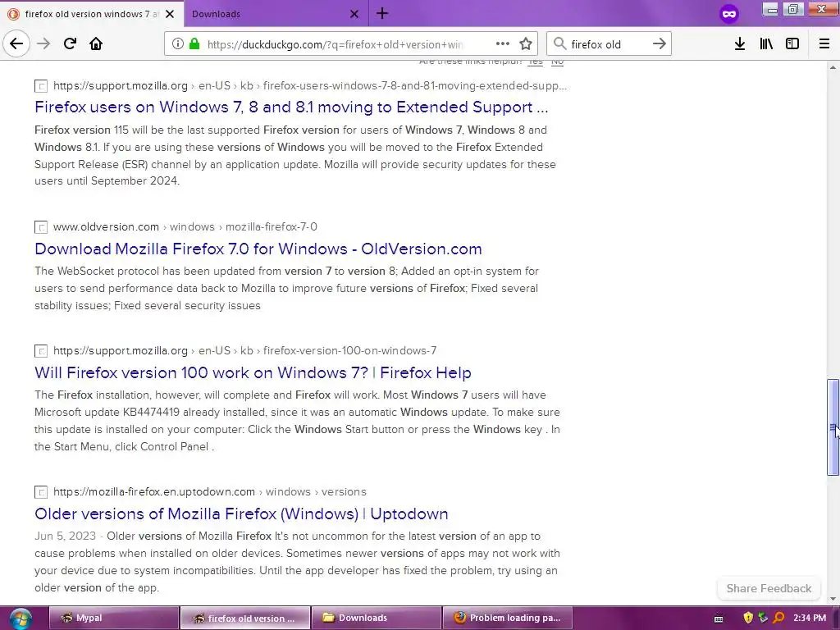840x630 pixels.
Task: Open Older versions of Mozilla Firefox Uptodown link
Action: click(x=241, y=514)
